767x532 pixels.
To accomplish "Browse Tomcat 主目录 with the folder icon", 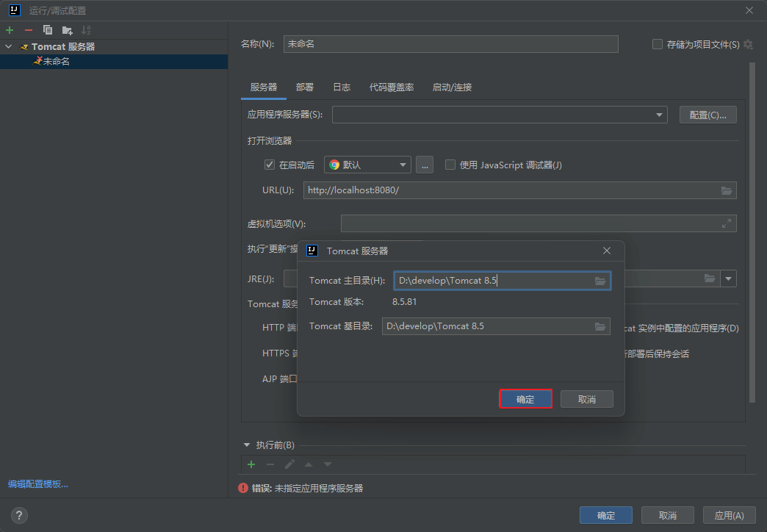I will (x=600, y=281).
